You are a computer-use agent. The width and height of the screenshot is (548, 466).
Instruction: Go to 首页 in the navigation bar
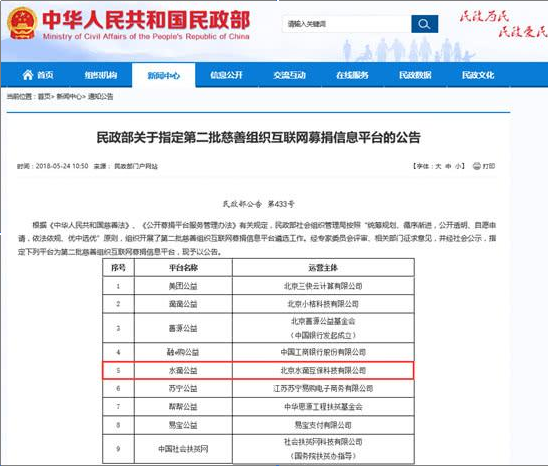pyautogui.click(x=45, y=75)
